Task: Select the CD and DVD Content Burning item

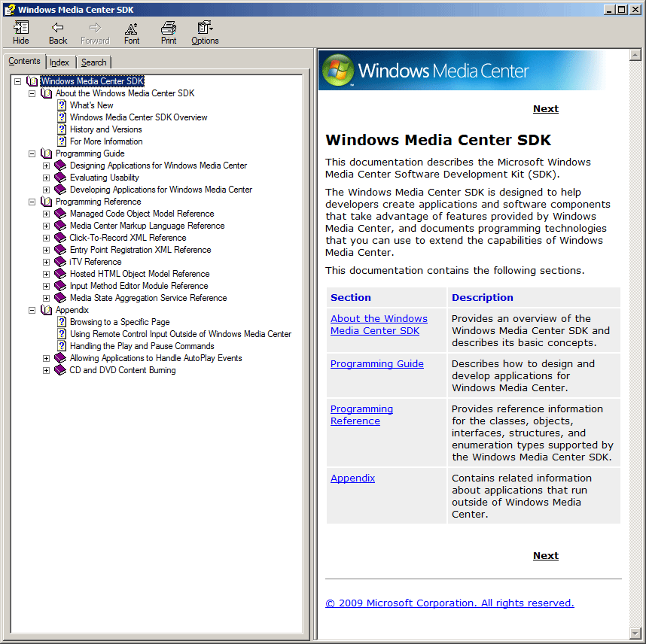Action: [123, 370]
